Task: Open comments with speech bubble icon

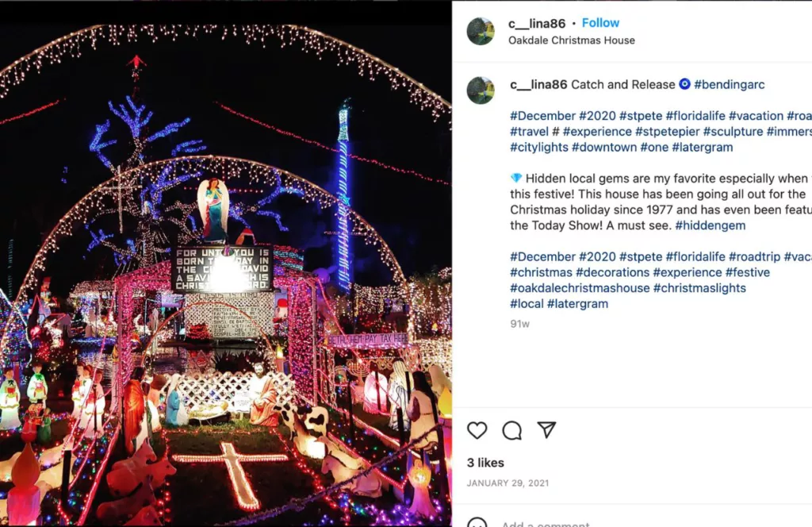Action: tap(511, 430)
